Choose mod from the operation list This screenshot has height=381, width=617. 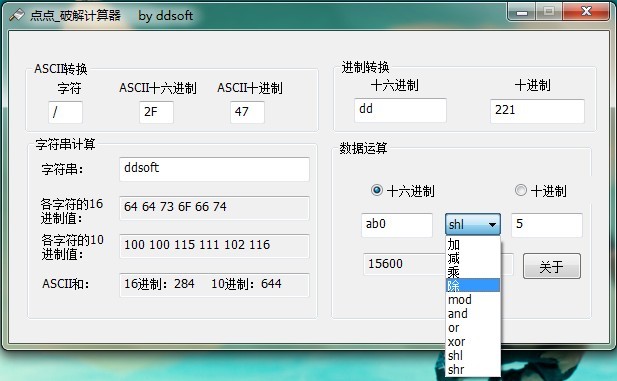[x=473, y=300]
